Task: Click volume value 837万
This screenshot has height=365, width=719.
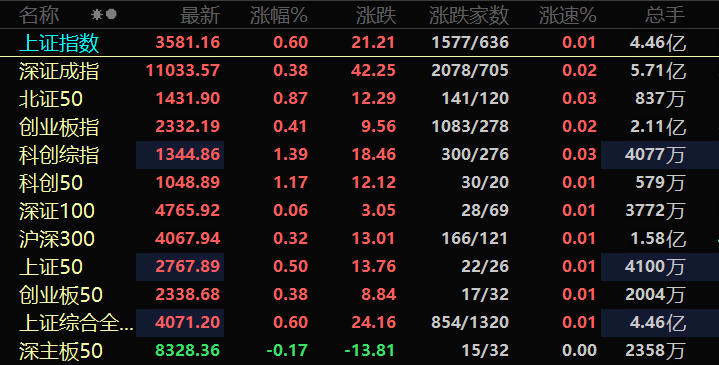Action: tap(660, 99)
